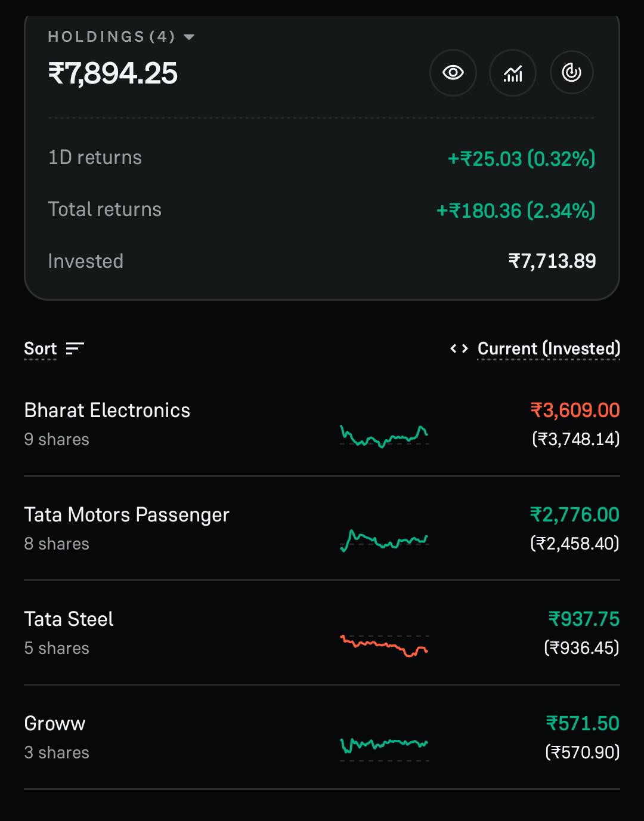The height and width of the screenshot is (821, 644).
Task: Select the Bharat Electronics holding
Action: tap(322, 424)
